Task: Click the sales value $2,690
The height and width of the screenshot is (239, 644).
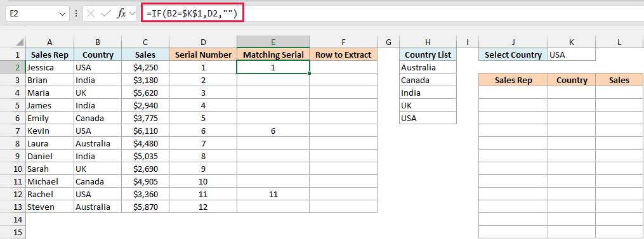Action: click(x=145, y=169)
